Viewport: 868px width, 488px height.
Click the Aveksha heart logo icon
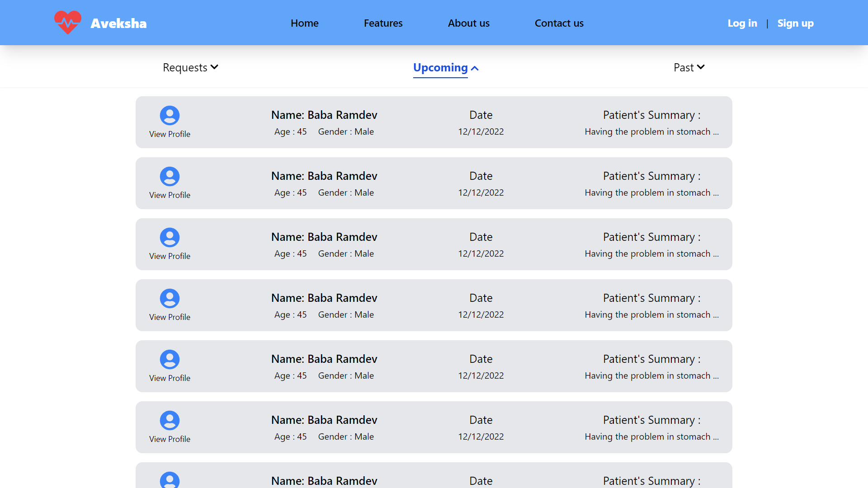[68, 23]
